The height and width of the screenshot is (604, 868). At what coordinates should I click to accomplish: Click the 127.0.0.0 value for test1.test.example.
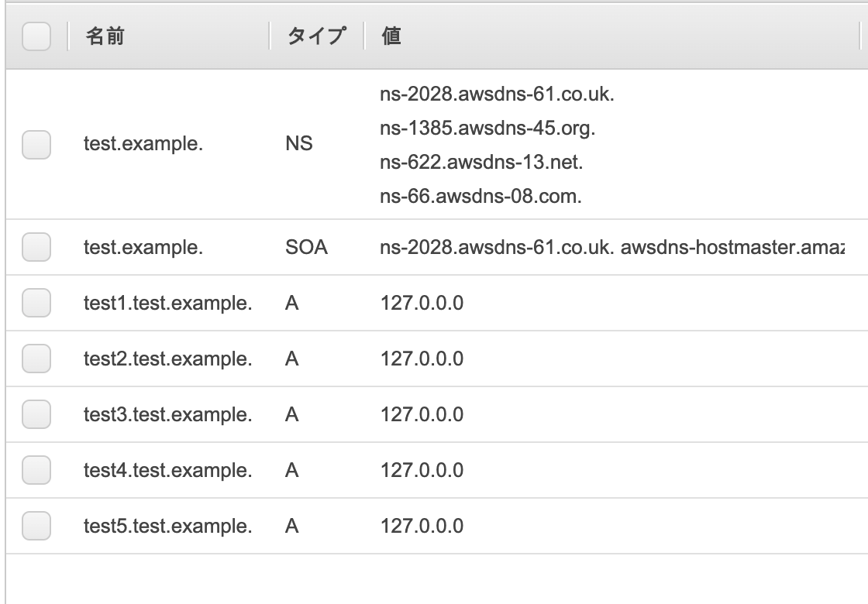tap(422, 303)
